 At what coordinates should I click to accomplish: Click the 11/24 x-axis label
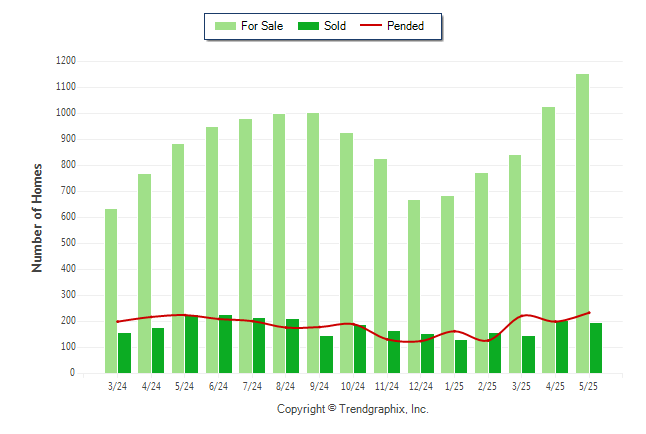pos(386,386)
